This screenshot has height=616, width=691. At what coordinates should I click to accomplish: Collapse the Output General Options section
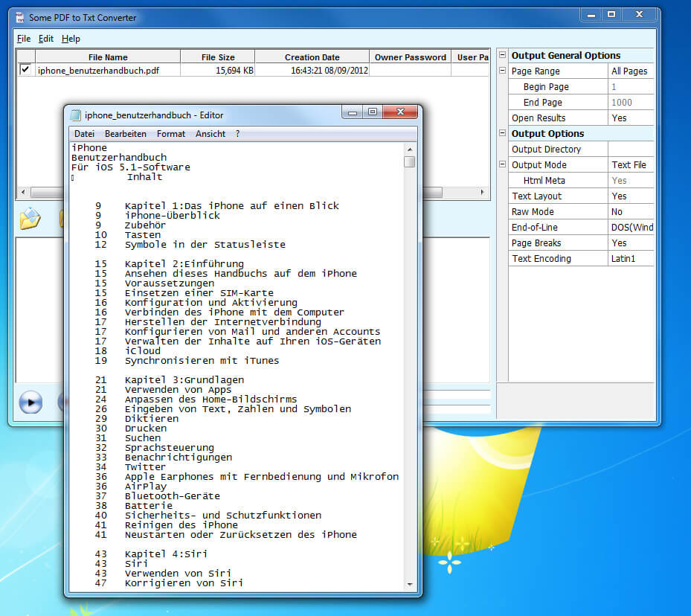(x=503, y=55)
